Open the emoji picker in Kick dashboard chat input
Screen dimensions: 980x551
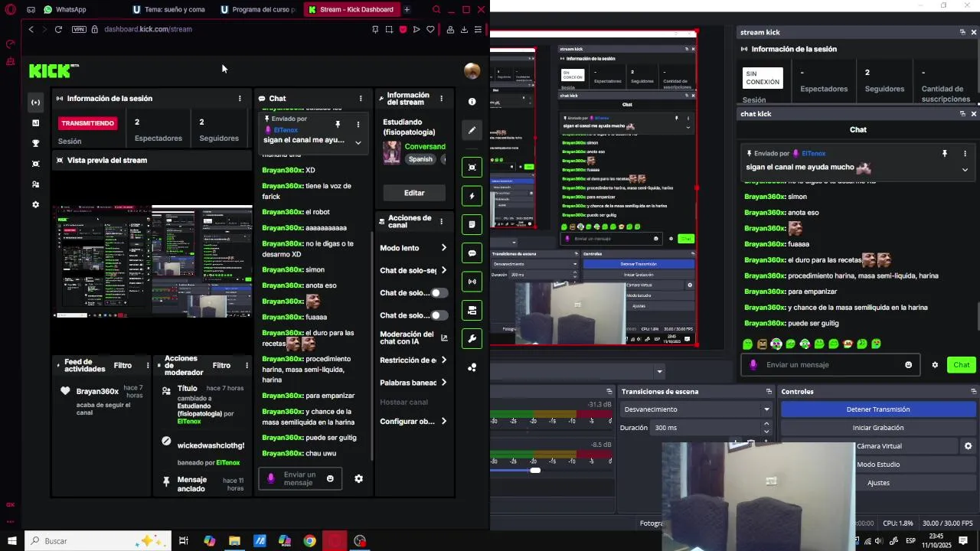330,479
